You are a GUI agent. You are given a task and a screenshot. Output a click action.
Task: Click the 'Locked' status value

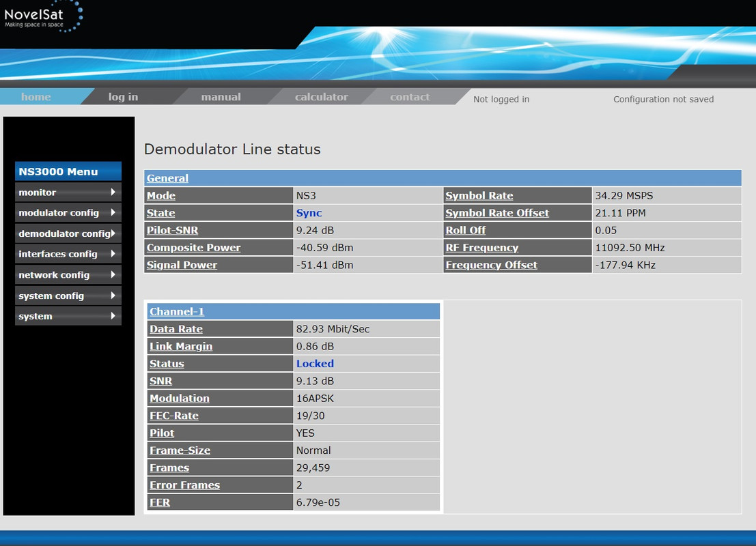pyautogui.click(x=315, y=364)
